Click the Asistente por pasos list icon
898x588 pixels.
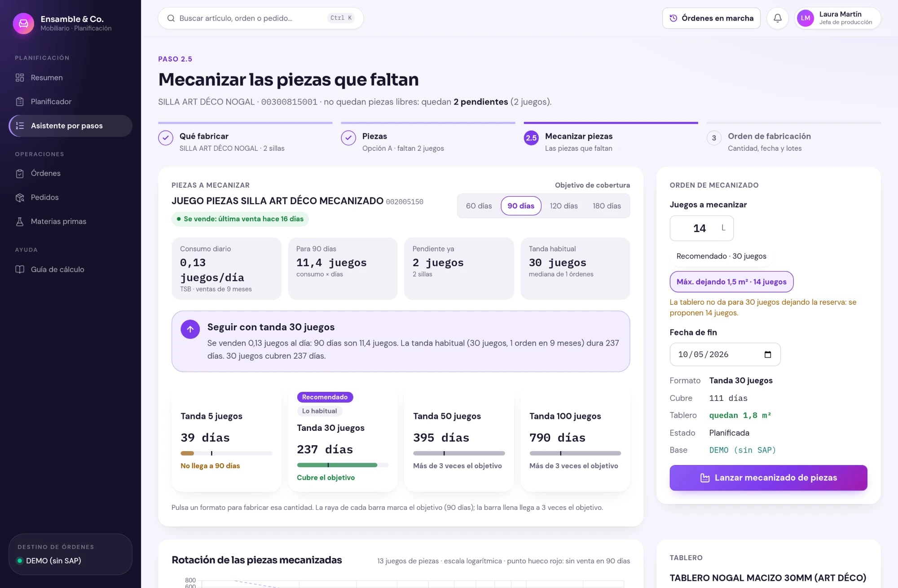[x=20, y=126]
